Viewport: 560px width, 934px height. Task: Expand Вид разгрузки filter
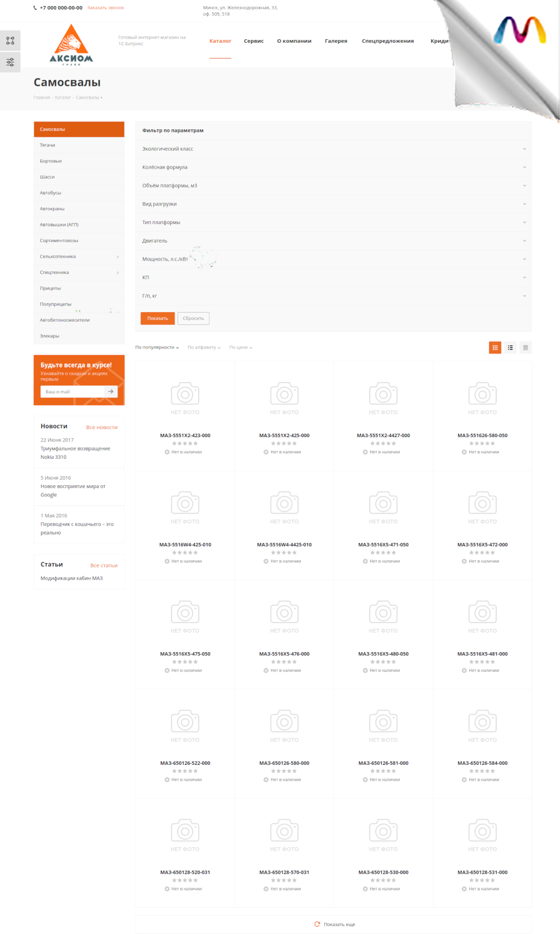333,204
